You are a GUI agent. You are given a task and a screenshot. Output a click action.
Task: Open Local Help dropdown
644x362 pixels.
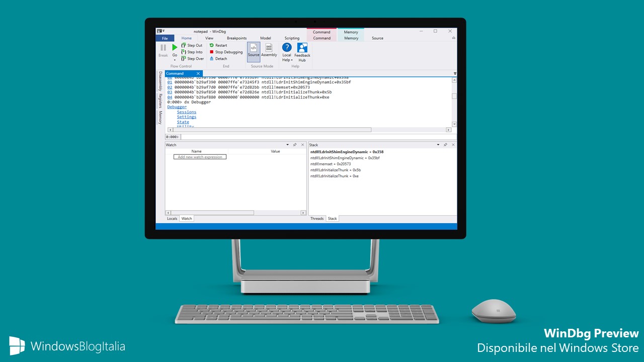click(287, 52)
